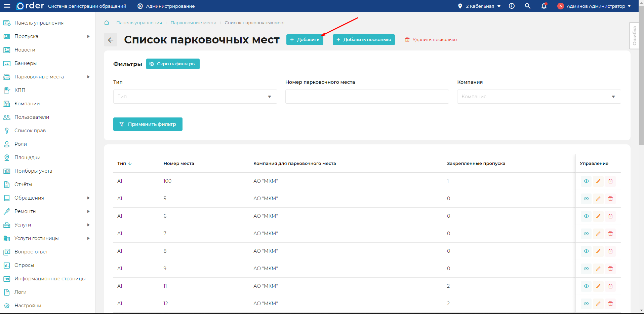Click the parking place number input field
The width and height of the screenshot is (644, 314).
pos(367,97)
